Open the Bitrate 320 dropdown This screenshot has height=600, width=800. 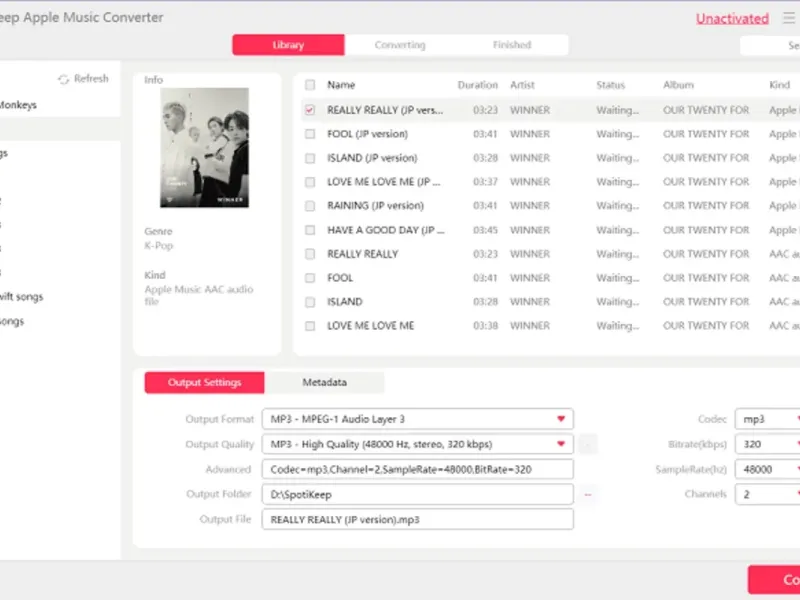click(768, 444)
